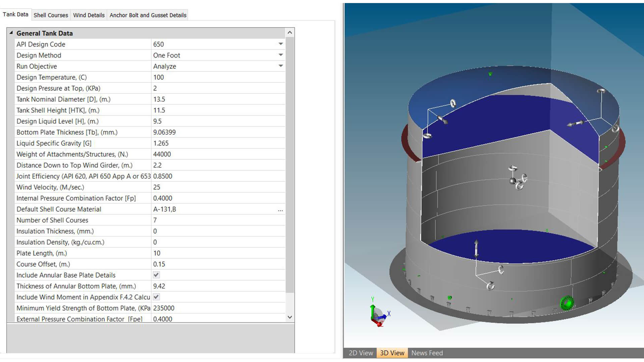644x362 pixels.
Task: Uncheck Include Annular Base Plate Details
Action: pos(156,275)
